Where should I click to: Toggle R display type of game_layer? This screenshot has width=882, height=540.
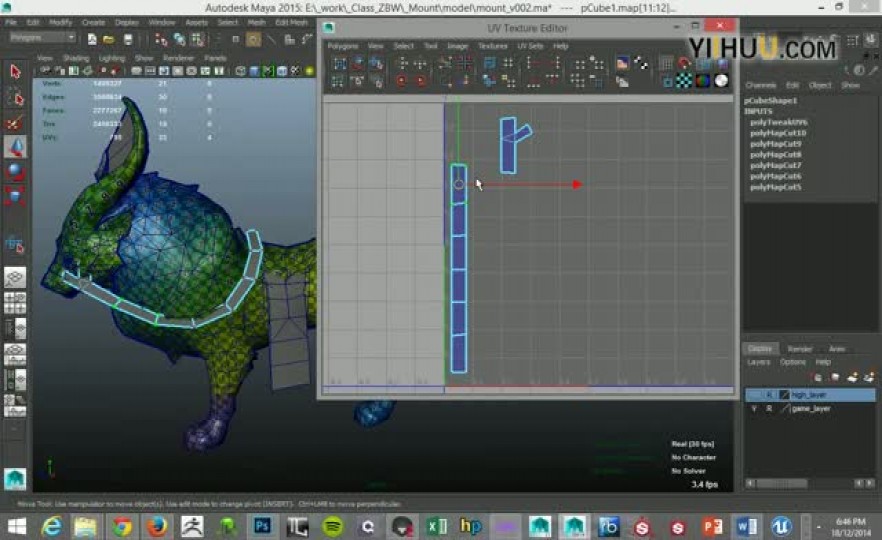click(x=769, y=409)
